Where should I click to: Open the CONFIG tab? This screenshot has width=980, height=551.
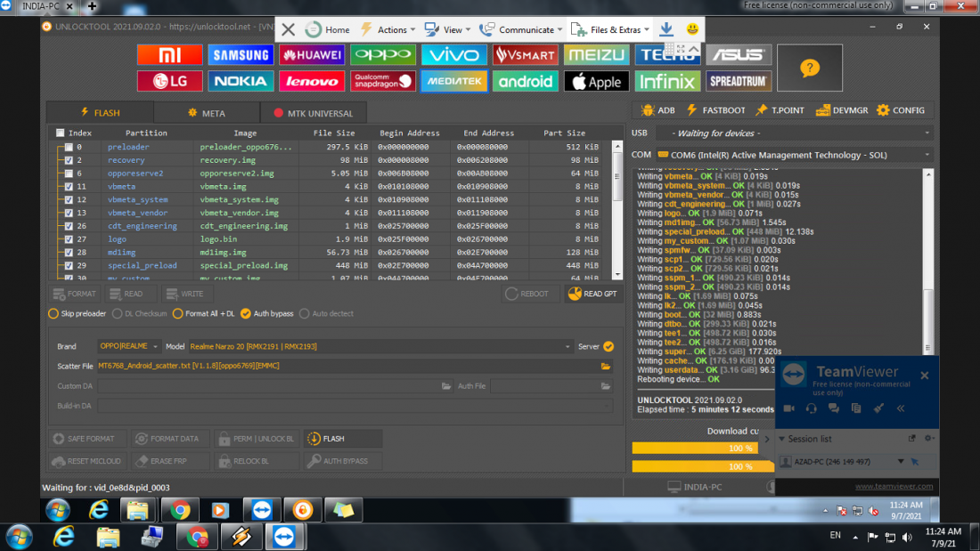900,110
